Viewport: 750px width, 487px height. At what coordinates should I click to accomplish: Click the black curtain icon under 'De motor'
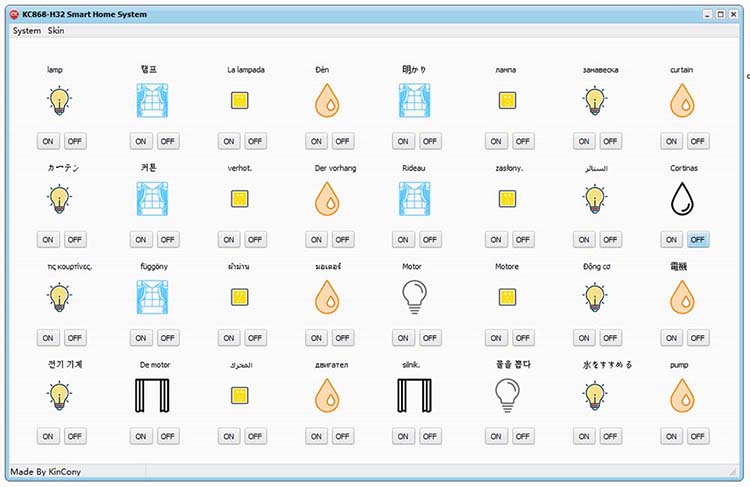tap(153, 395)
